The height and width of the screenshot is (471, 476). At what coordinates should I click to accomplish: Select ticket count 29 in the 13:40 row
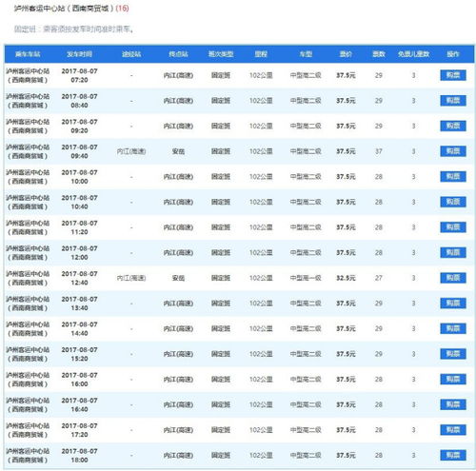379,304
